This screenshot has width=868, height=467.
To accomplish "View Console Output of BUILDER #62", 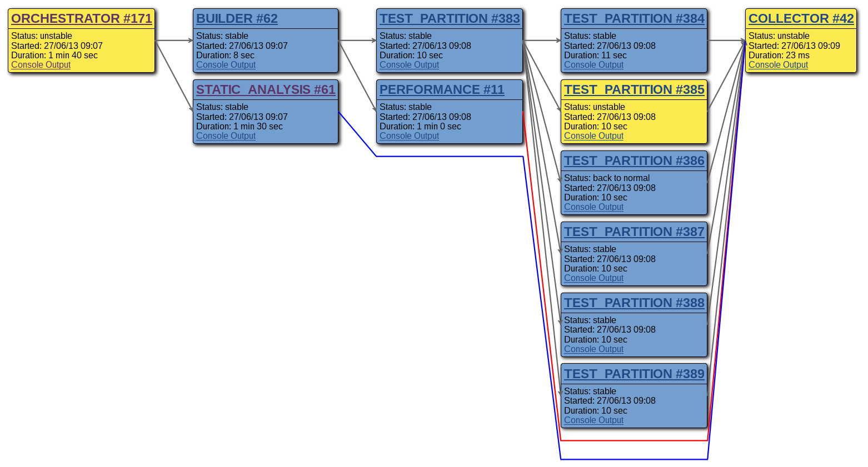I will point(226,64).
